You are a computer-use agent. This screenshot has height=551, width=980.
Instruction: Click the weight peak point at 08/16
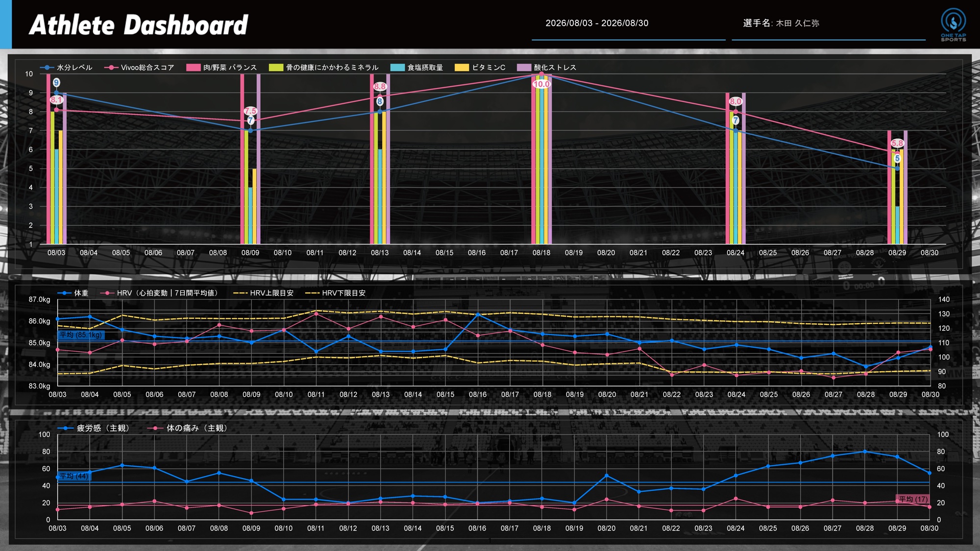click(478, 314)
